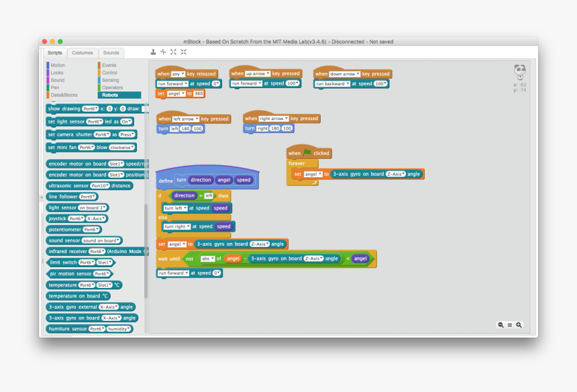Open the Costumes tab

click(x=83, y=53)
